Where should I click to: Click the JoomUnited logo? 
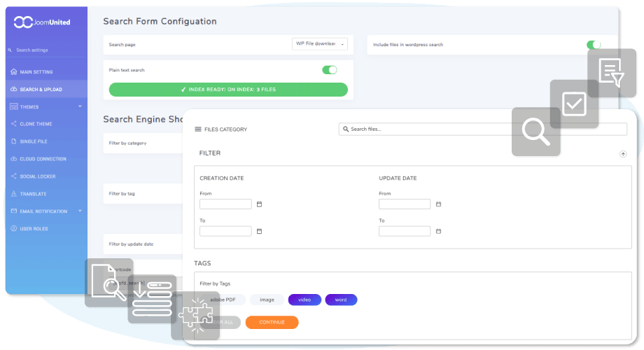[x=42, y=22]
